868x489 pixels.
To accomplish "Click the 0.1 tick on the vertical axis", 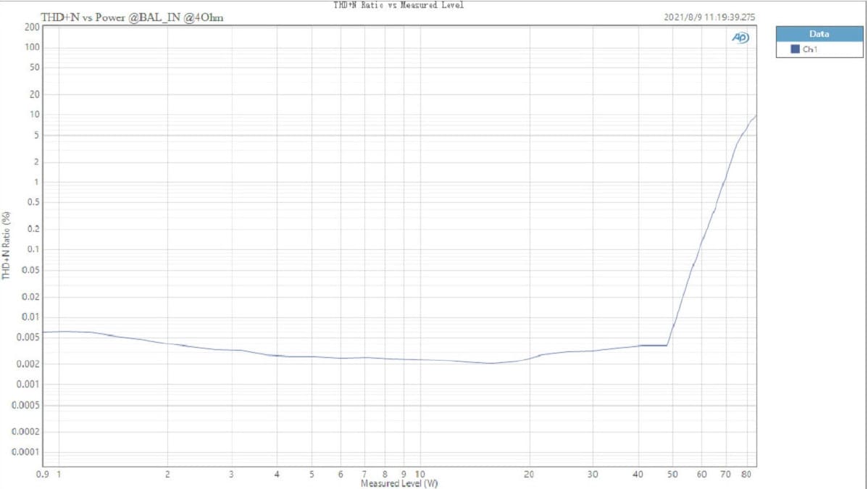I will pos(34,249).
